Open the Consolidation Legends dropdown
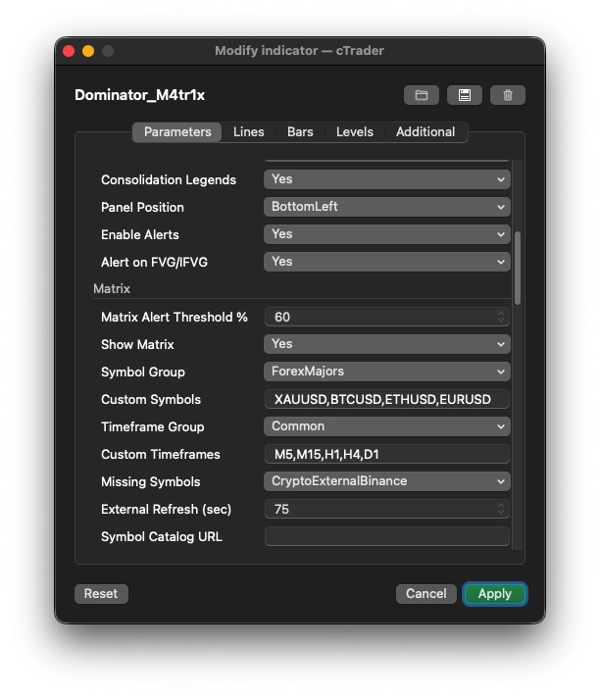 point(387,179)
